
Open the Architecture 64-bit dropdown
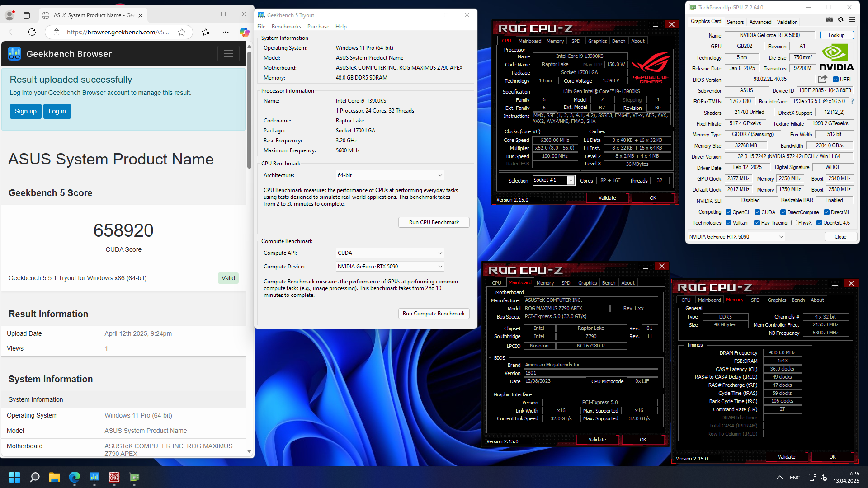(390, 175)
